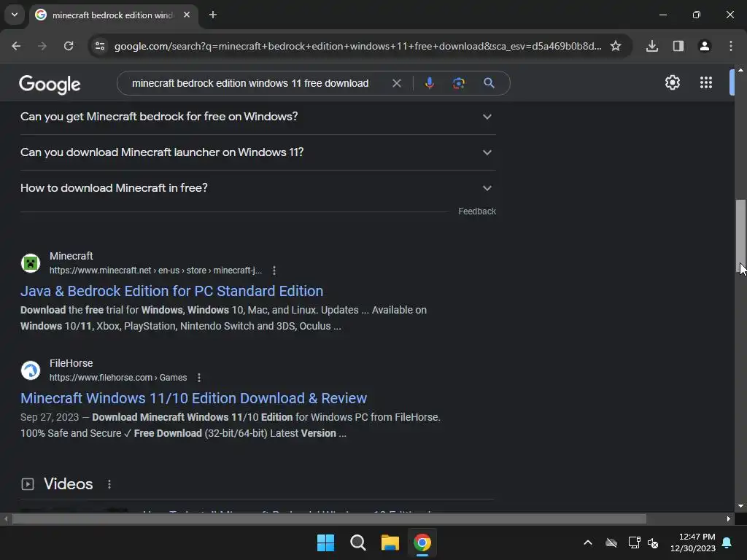Submit search with the magnifier icon
The width and height of the screenshot is (747, 560).
coord(489,83)
